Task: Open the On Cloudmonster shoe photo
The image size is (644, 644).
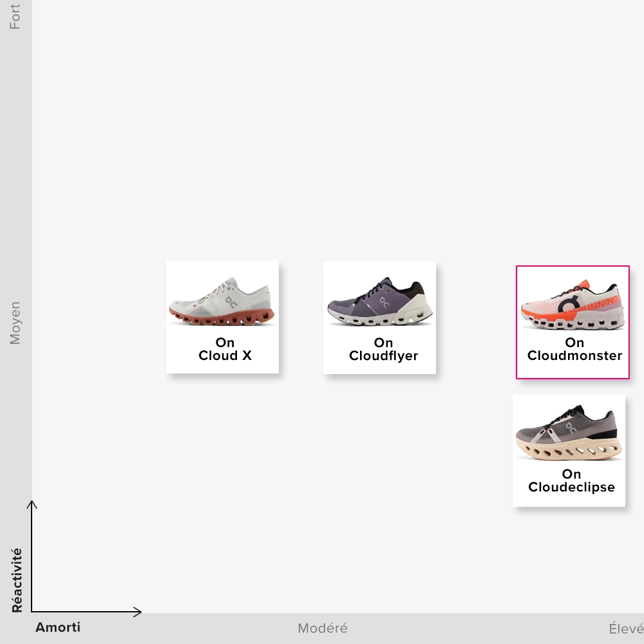Action: click(x=572, y=305)
